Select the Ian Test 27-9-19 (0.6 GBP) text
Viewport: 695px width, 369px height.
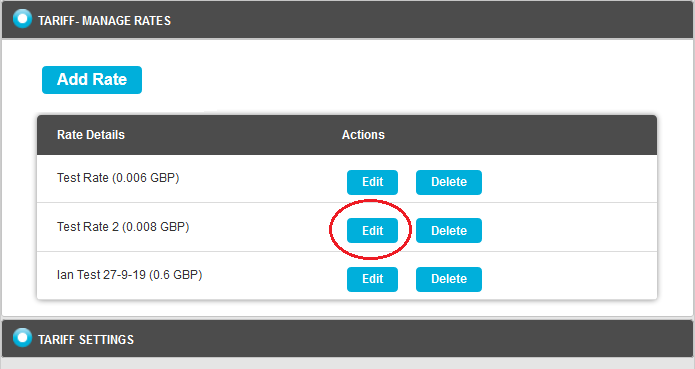click(x=129, y=275)
